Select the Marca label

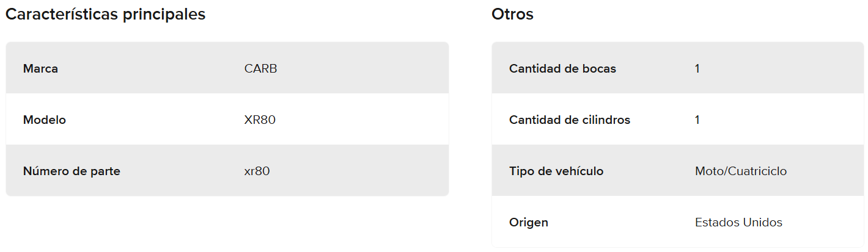click(40, 69)
